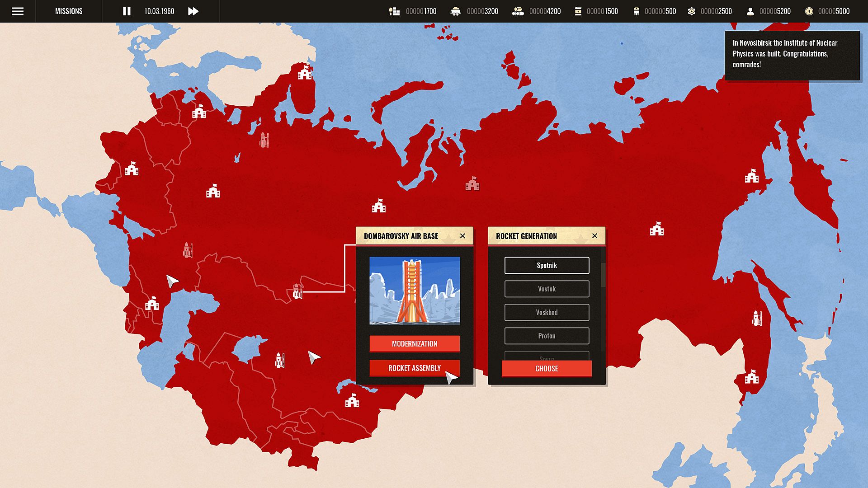Click the Modernization button

click(414, 343)
